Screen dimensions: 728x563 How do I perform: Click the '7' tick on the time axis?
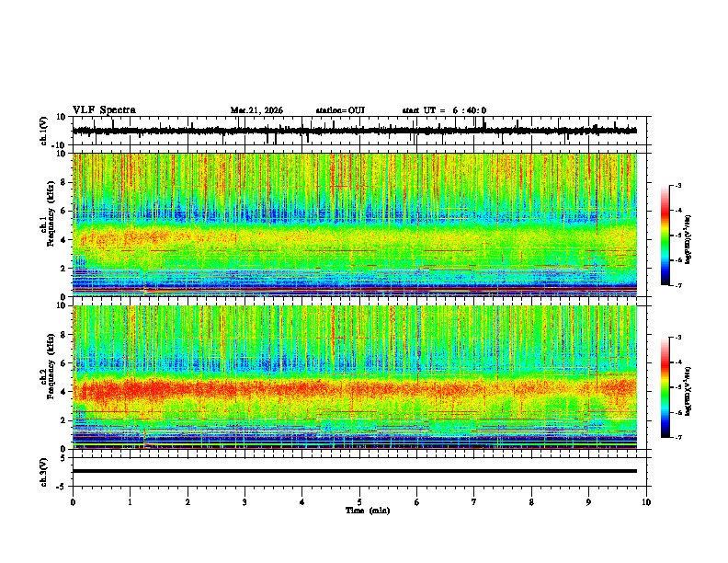pyautogui.click(x=474, y=502)
